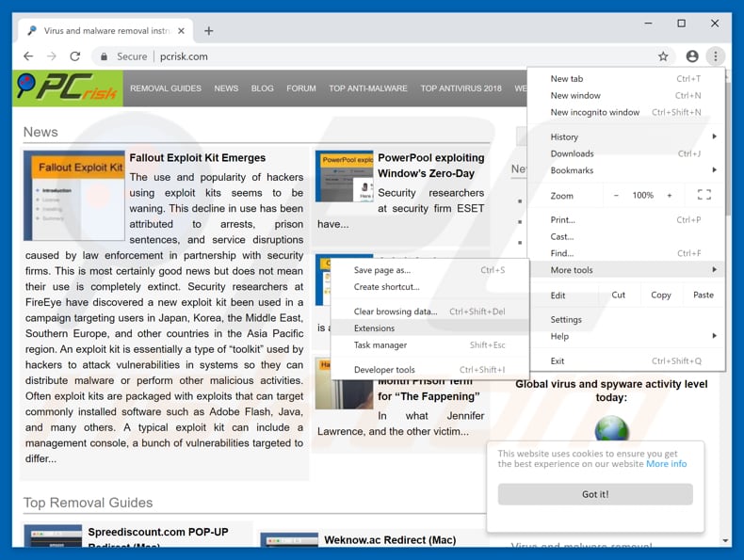The image size is (744, 560).
Task: Choose Print... from the menu
Action: [626, 219]
